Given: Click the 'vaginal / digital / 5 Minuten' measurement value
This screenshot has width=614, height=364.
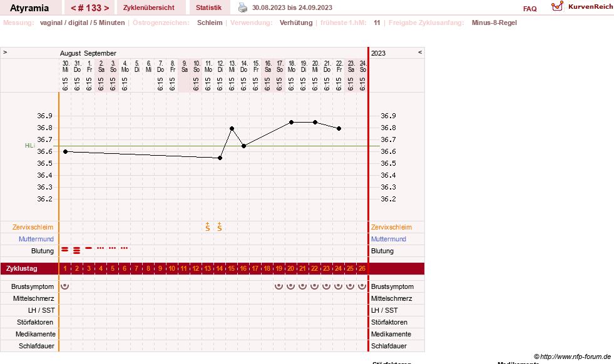Looking at the screenshot, I should (x=82, y=23).
